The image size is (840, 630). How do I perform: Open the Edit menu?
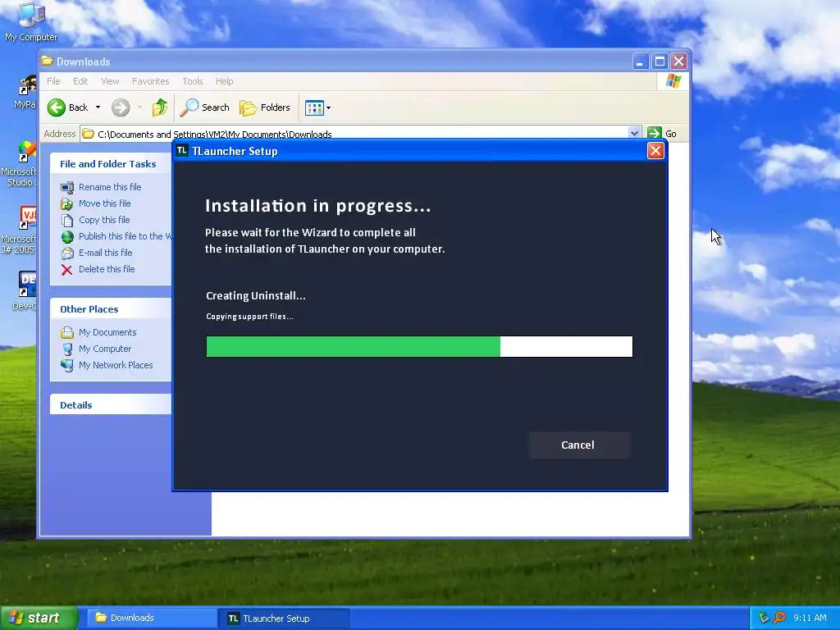pyautogui.click(x=80, y=81)
